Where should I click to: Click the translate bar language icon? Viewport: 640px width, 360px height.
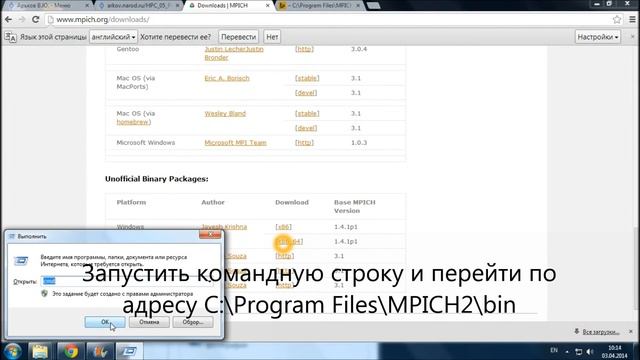(x=10, y=37)
